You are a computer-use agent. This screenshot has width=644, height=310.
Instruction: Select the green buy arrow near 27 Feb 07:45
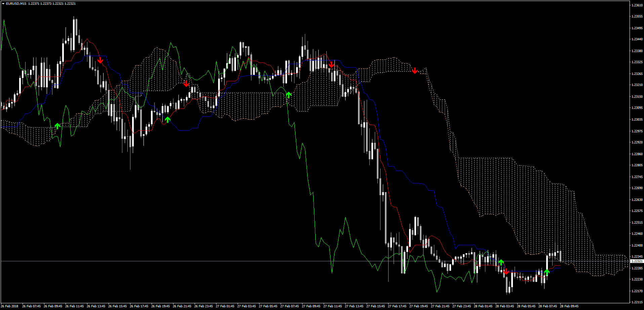click(289, 95)
